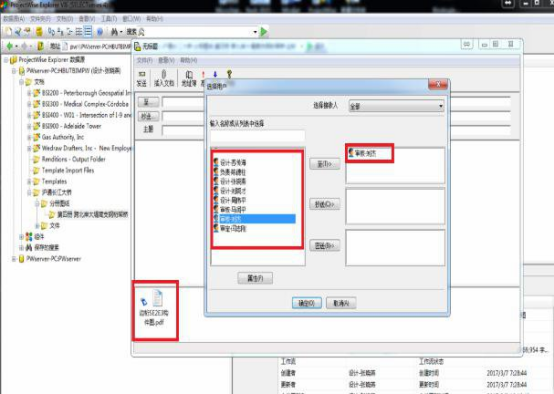The height and width of the screenshot is (394, 554).
Task: Open the 帮助(H) menu in message window
Action: 188,60
